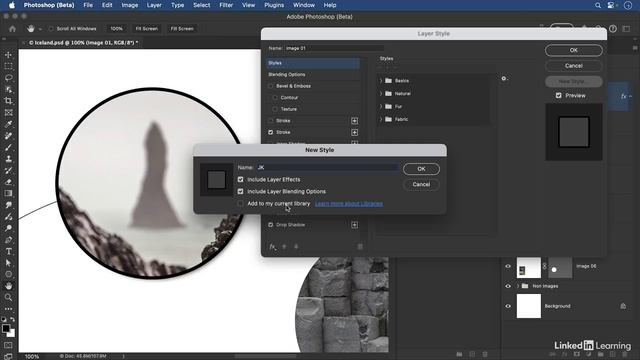Screen dimensions: 640x360
Task: Toggle Scroll All Windows checkbox
Action: 51,29
